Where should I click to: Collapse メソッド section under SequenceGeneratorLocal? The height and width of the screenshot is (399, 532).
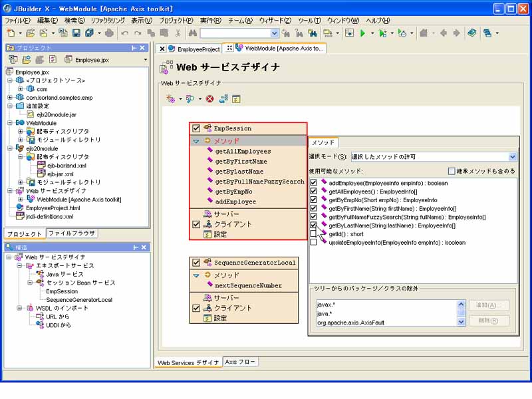click(196, 275)
